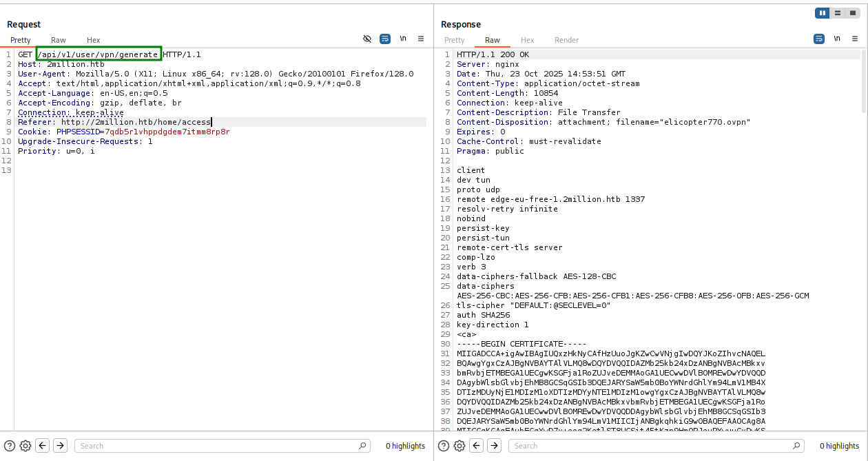Disable word wrap in the Request editor
The image size is (868, 461).
click(x=384, y=39)
